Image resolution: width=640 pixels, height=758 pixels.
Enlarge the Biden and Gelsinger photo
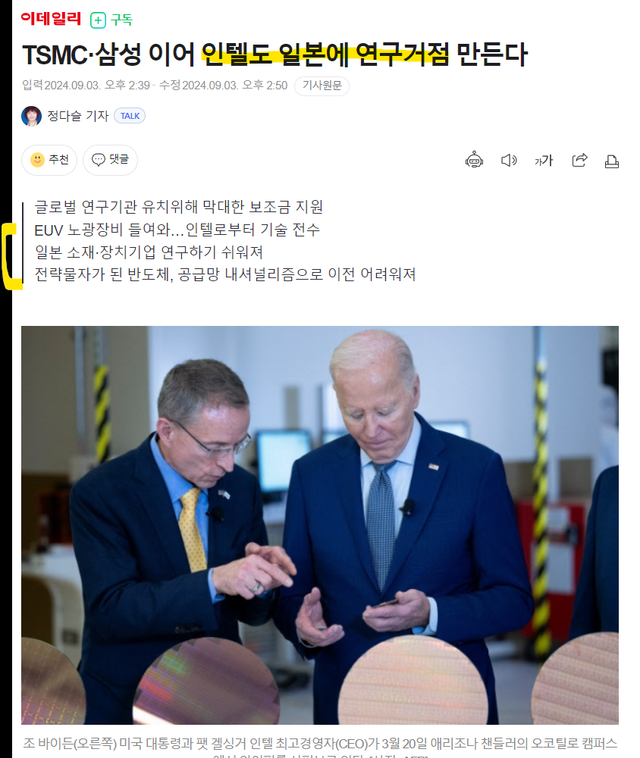click(x=320, y=525)
